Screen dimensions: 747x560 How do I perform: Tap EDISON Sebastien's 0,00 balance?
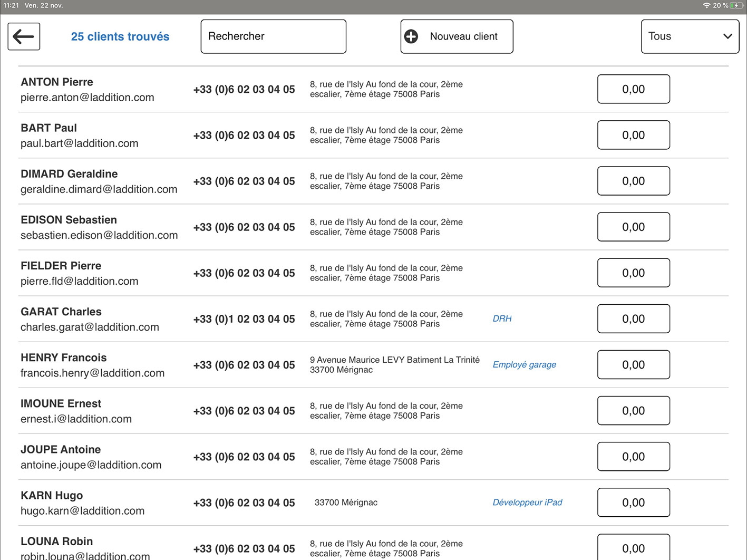click(x=633, y=227)
